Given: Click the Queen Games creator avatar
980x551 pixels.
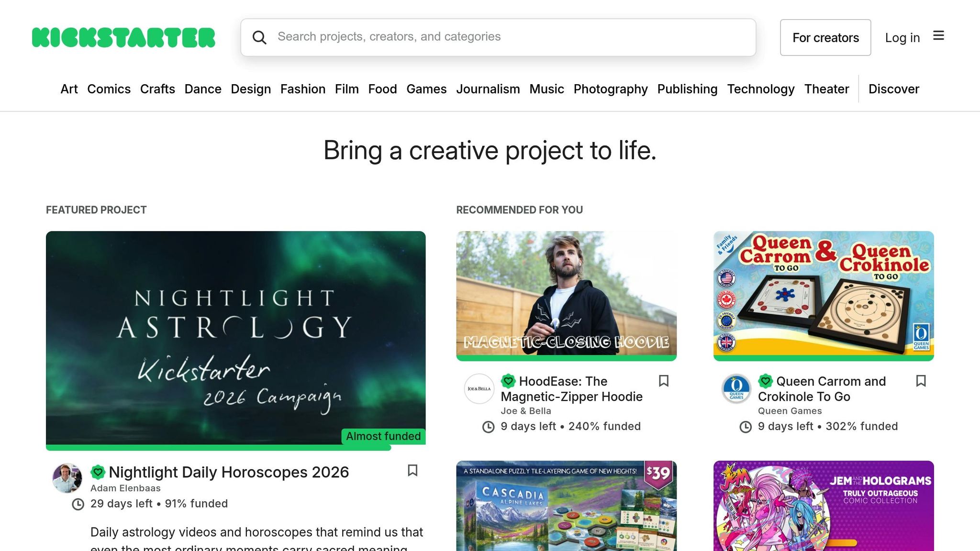Looking at the screenshot, I should [736, 389].
